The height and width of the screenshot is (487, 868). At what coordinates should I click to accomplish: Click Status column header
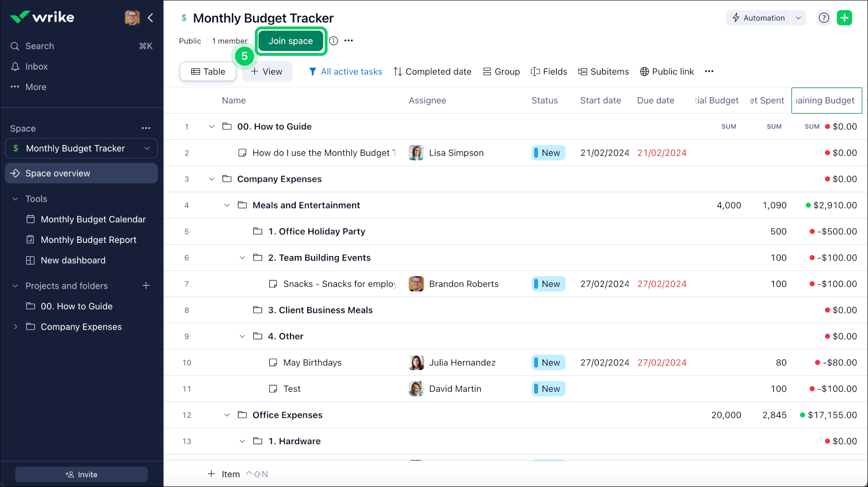click(545, 101)
